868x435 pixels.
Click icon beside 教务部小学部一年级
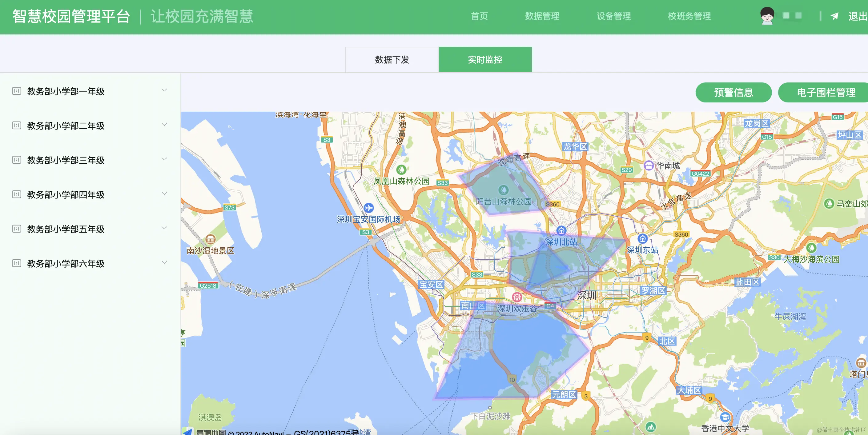point(17,91)
